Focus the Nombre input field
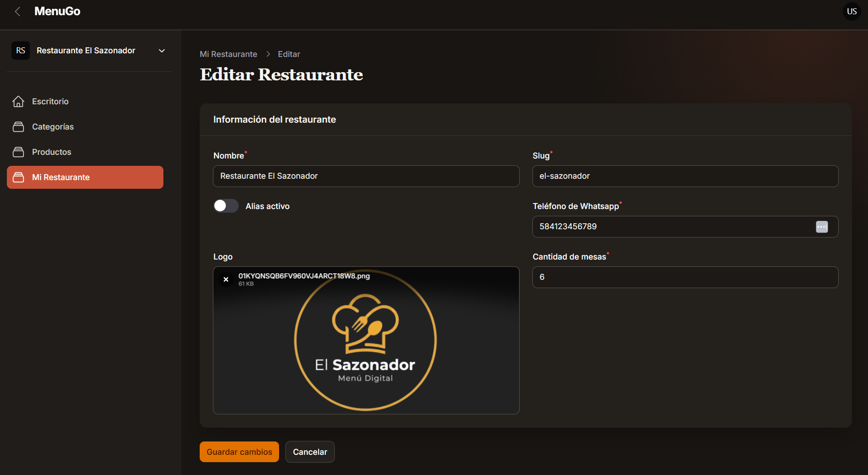 [366, 176]
